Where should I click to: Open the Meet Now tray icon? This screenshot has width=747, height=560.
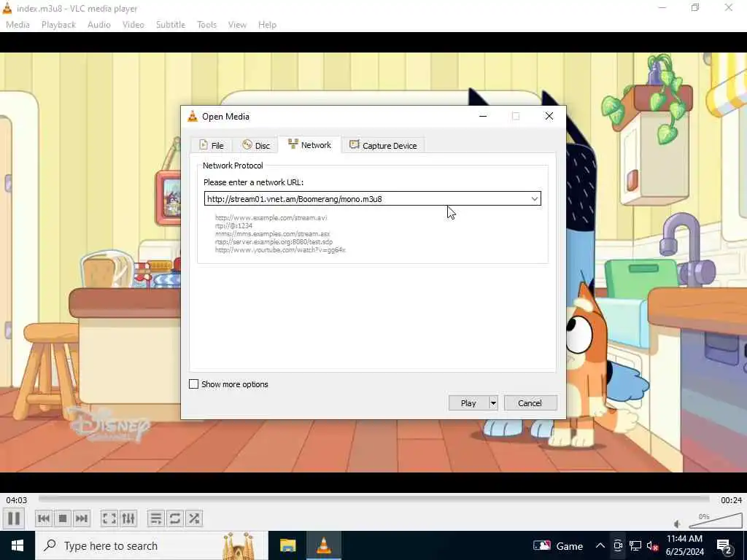[x=618, y=545]
